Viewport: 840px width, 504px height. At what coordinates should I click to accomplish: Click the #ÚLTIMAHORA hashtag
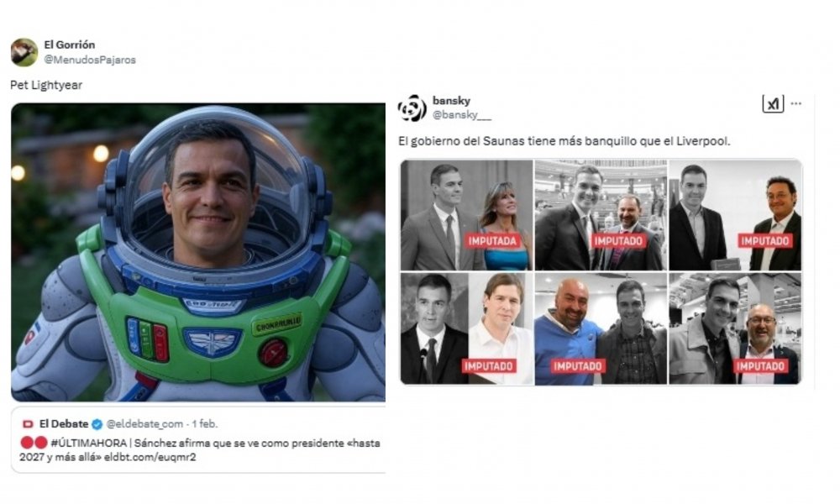click(88, 443)
